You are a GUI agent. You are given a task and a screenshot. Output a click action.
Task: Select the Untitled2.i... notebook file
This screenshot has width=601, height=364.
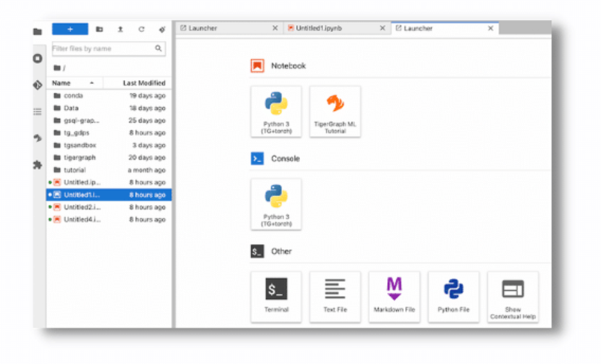[x=109, y=207]
